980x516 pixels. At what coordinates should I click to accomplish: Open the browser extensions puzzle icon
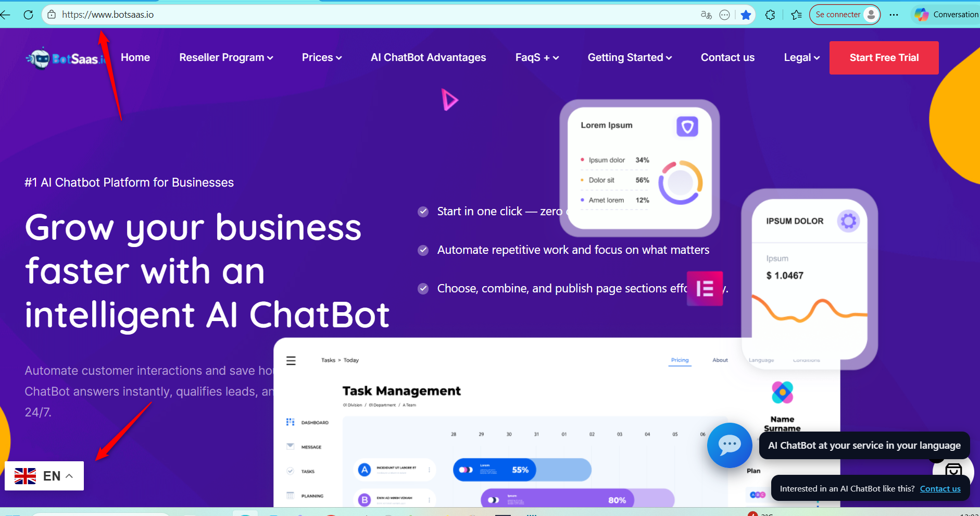pos(770,15)
